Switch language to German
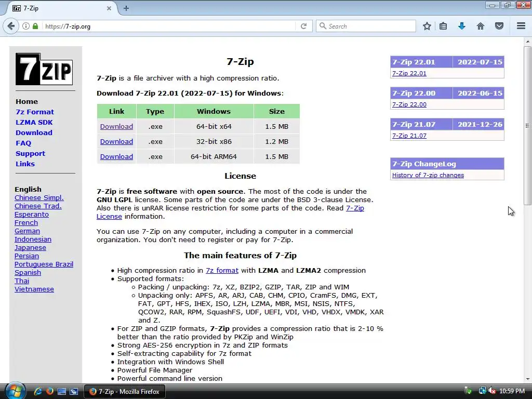This screenshot has height=399, width=532. click(x=27, y=231)
